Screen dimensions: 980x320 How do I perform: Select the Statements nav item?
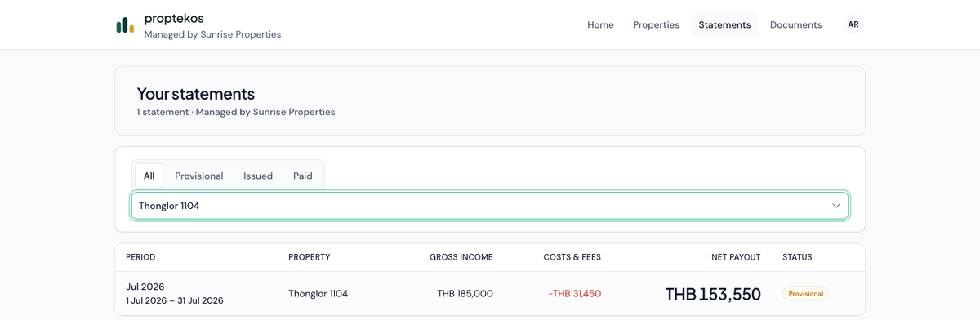pyautogui.click(x=724, y=24)
